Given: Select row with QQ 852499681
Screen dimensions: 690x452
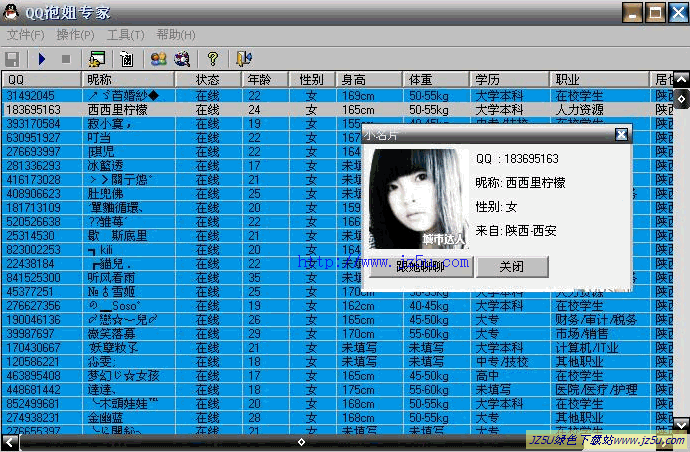Looking at the screenshot, I should point(338,404).
